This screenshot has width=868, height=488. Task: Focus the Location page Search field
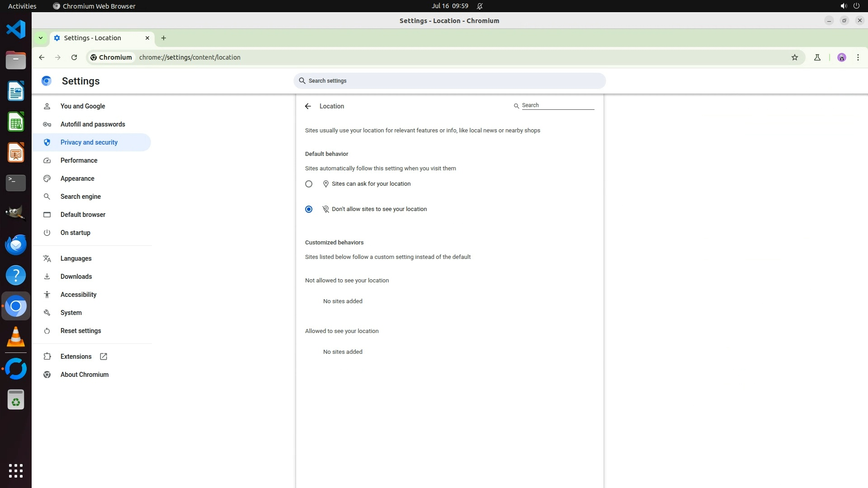click(557, 105)
